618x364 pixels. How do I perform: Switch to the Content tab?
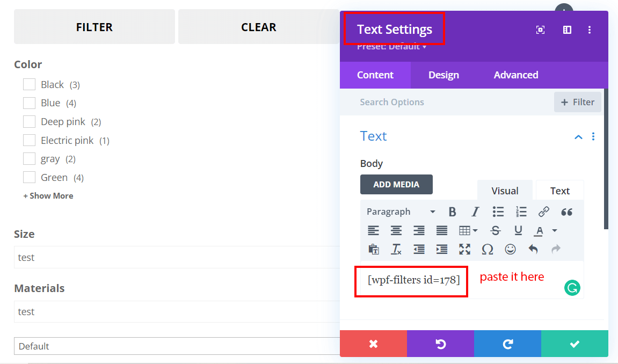[375, 75]
